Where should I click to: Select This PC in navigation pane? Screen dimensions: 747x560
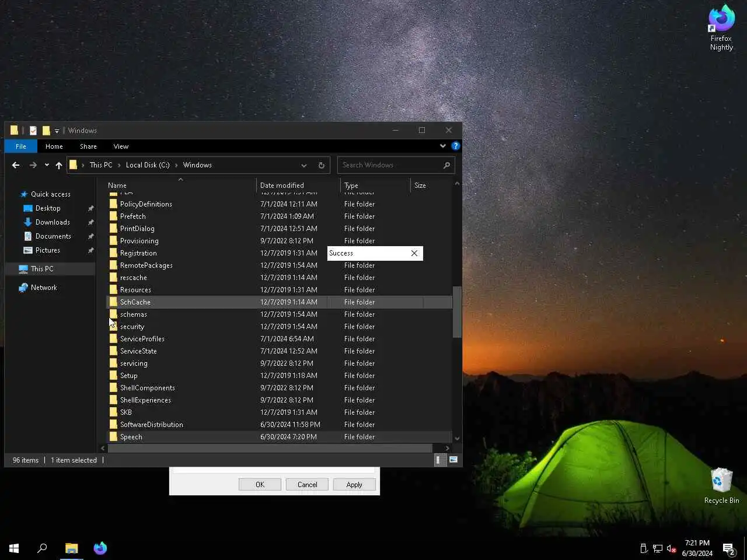tap(42, 269)
